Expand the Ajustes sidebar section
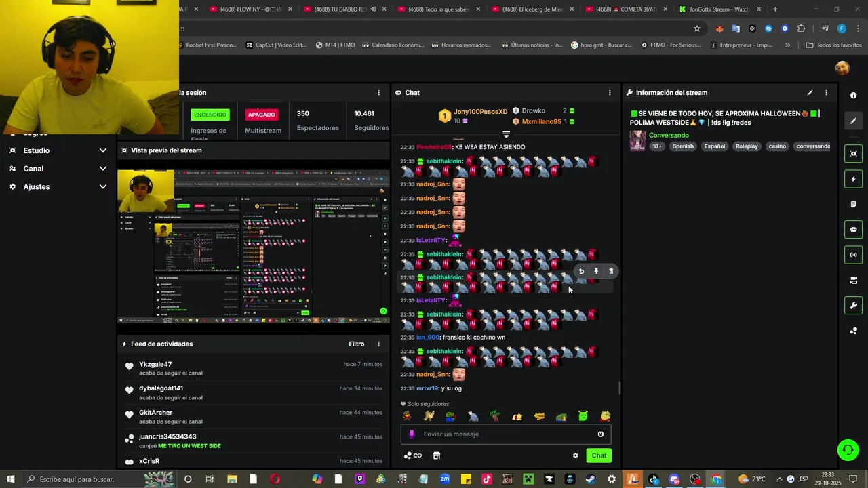Screen dimensions: 868x488 coord(58,186)
